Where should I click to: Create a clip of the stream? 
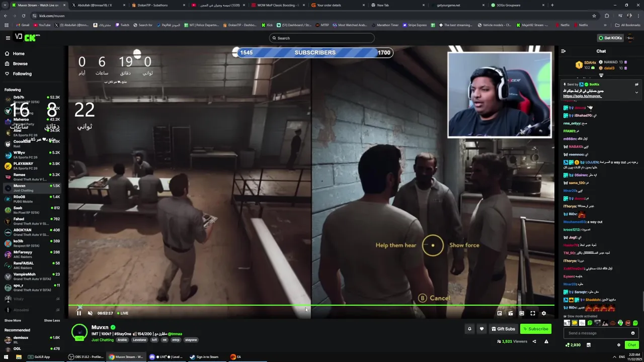click(x=511, y=313)
